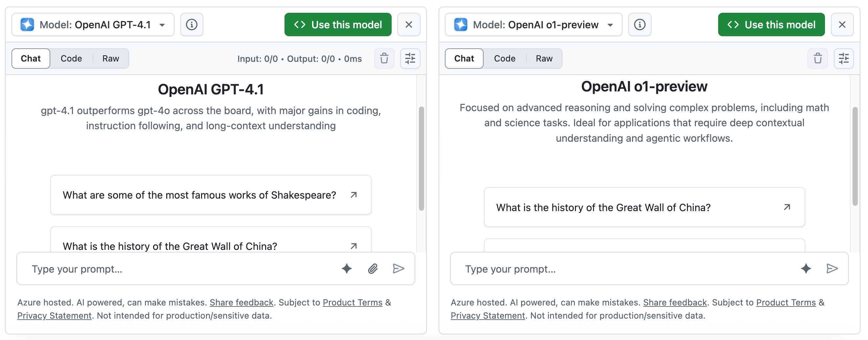Open the info panel for o1-preview
The height and width of the screenshot is (340, 868).
(640, 24)
